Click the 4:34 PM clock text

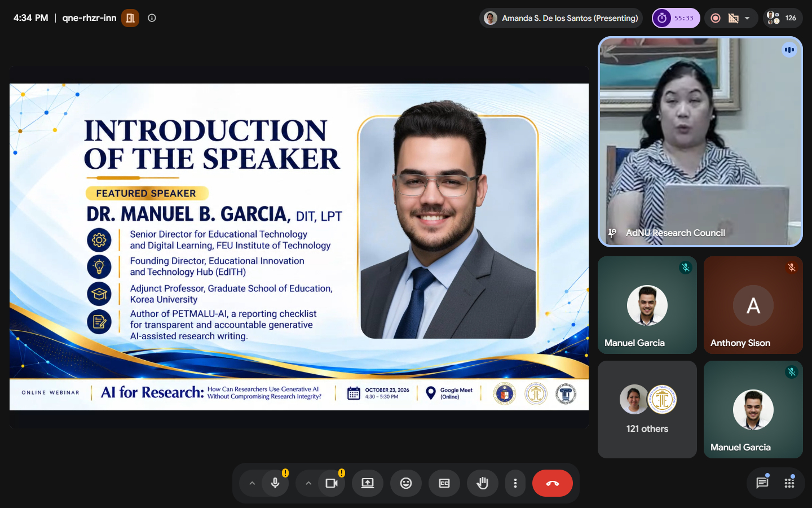pyautogui.click(x=31, y=18)
